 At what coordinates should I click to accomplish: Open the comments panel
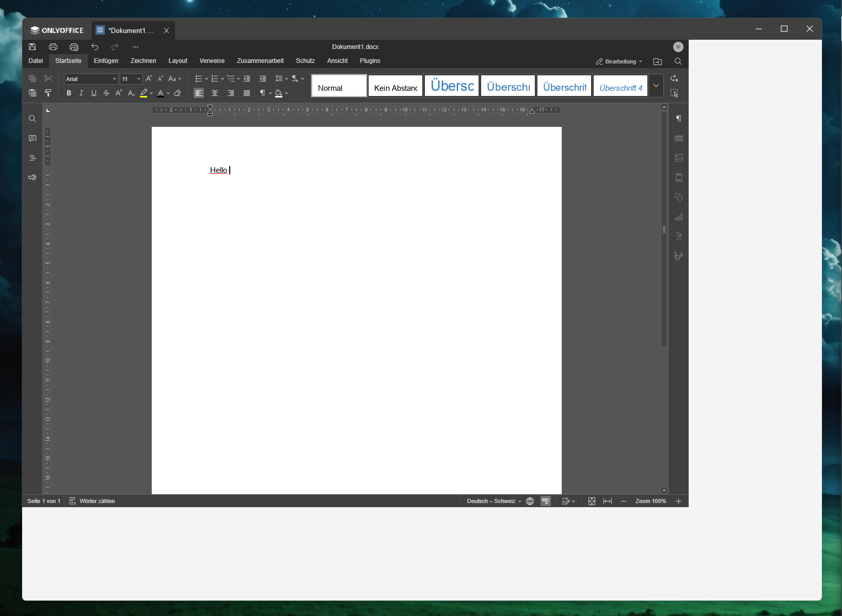pyautogui.click(x=33, y=138)
